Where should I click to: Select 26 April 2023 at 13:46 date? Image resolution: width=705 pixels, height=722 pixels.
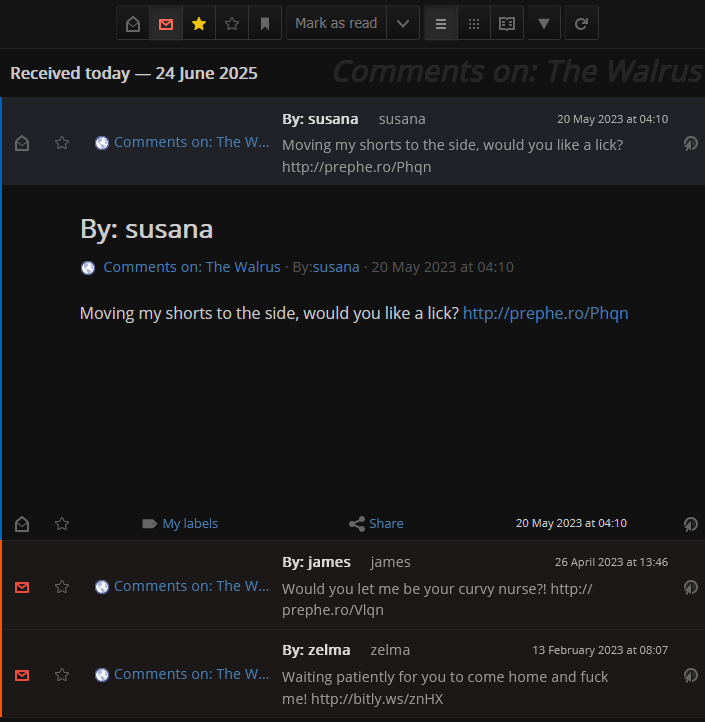point(611,562)
